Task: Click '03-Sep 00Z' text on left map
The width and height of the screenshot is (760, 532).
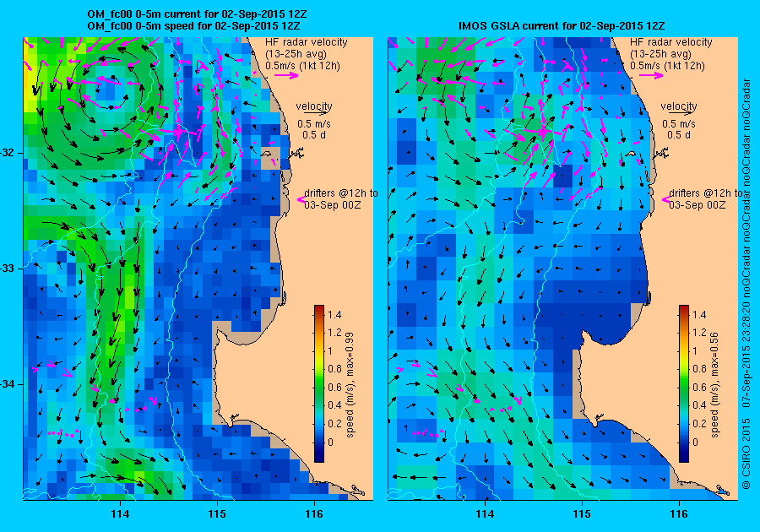Action: pyautogui.click(x=333, y=205)
